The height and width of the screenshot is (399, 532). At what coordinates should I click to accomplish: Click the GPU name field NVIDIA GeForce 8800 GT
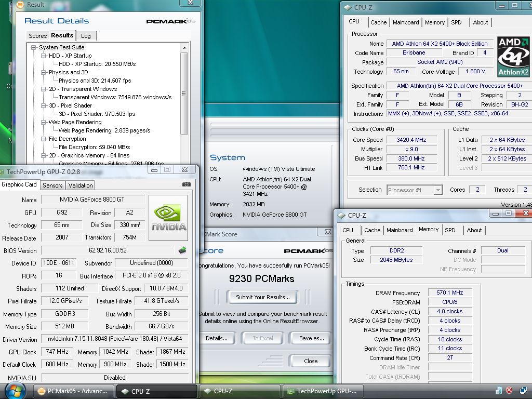(x=92, y=199)
